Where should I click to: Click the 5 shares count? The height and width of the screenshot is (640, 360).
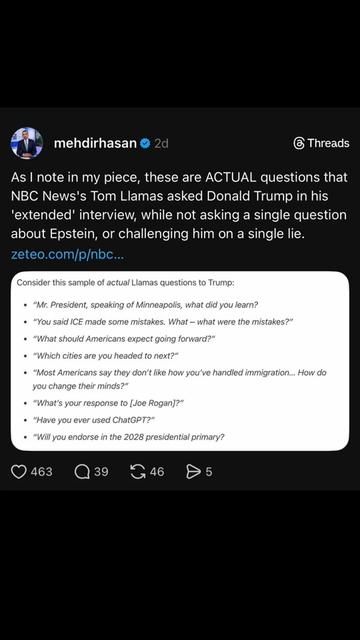coord(209,472)
